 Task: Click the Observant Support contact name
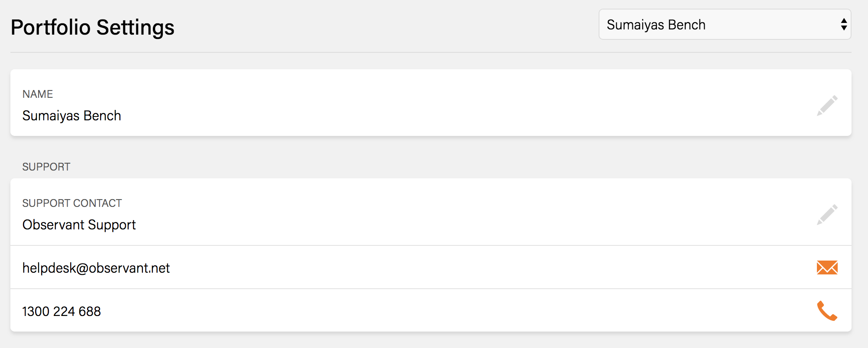tap(79, 225)
